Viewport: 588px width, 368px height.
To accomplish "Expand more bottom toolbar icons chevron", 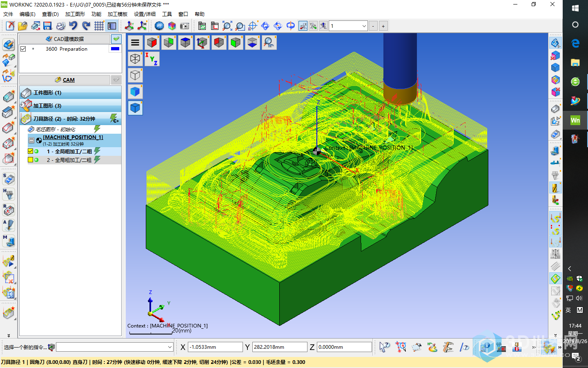I will click(534, 348).
